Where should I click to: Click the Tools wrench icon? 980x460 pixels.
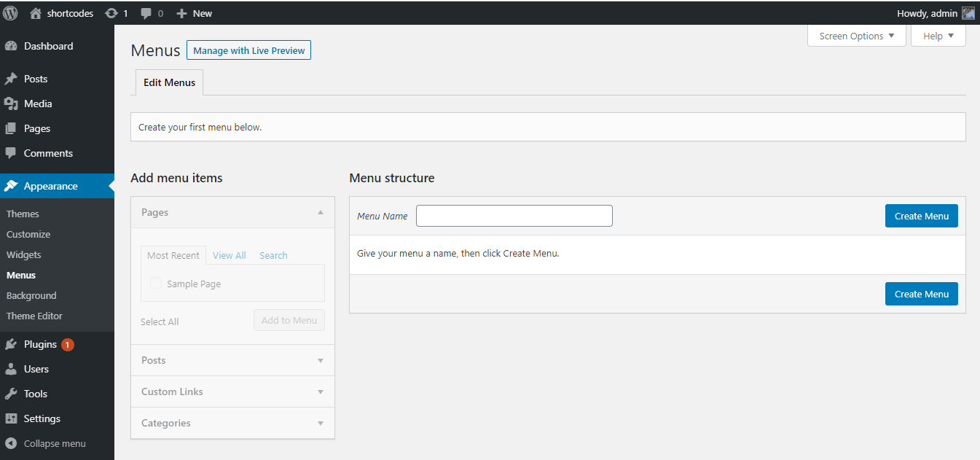tap(13, 394)
